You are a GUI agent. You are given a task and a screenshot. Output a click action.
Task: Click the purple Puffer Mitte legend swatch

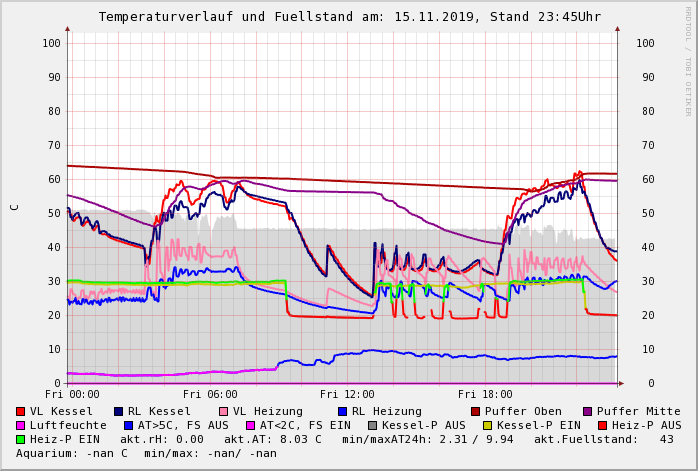(588, 411)
